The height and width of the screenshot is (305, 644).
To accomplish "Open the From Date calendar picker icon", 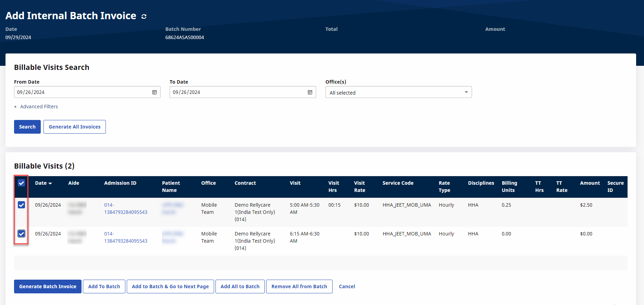I will point(154,92).
